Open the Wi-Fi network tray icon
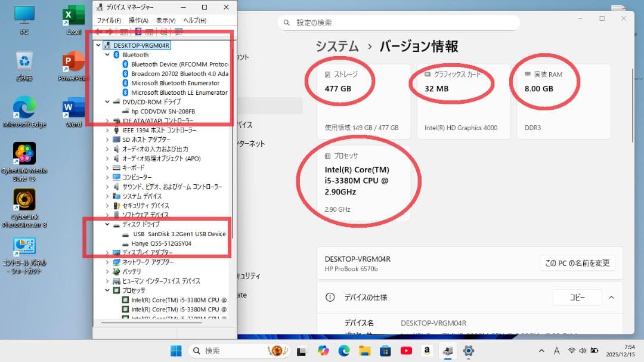This screenshot has width=644, height=362. coord(571,351)
